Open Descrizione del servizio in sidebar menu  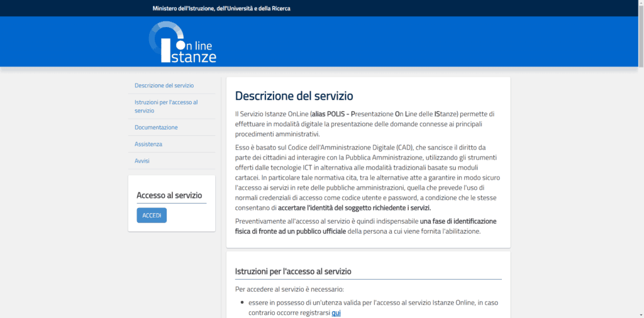[164, 85]
